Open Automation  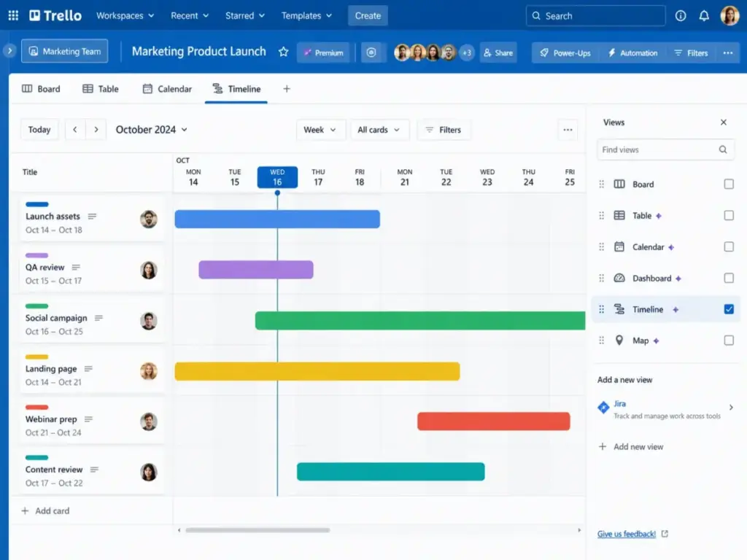tap(632, 52)
